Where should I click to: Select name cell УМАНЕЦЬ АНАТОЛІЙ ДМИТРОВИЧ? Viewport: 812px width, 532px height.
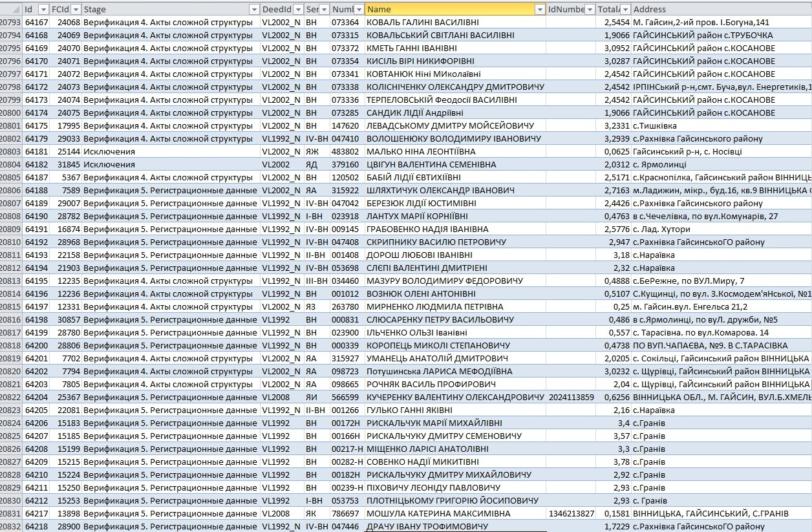pos(456,359)
